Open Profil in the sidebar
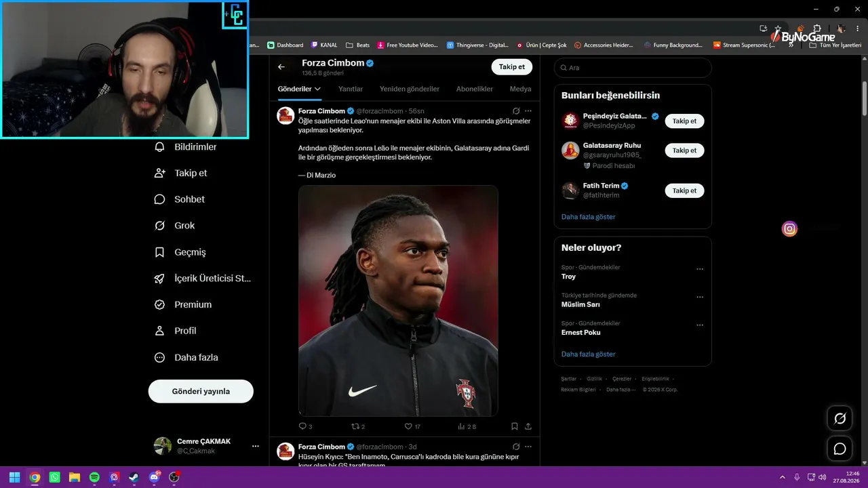 pos(176,331)
